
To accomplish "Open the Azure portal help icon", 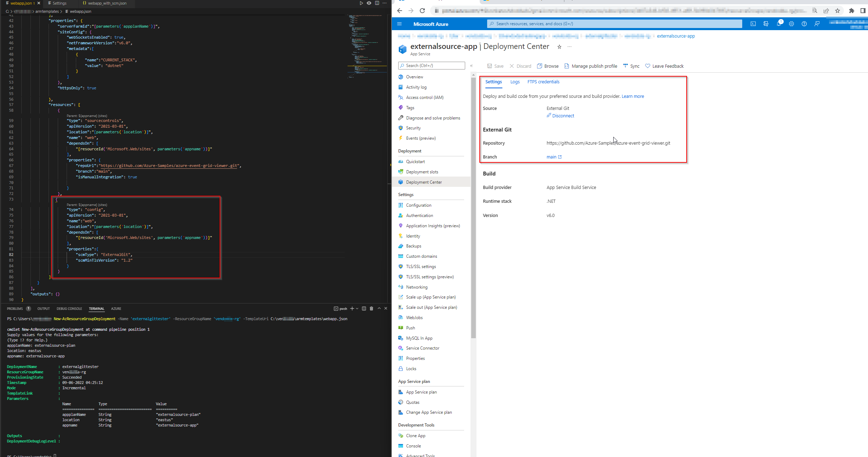I will 804,24.
